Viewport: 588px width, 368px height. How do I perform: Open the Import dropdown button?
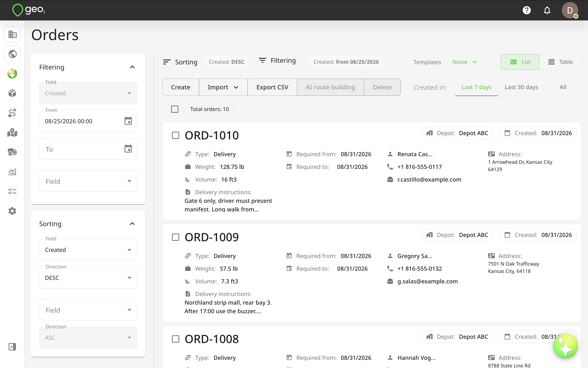[x=223, y=87]
